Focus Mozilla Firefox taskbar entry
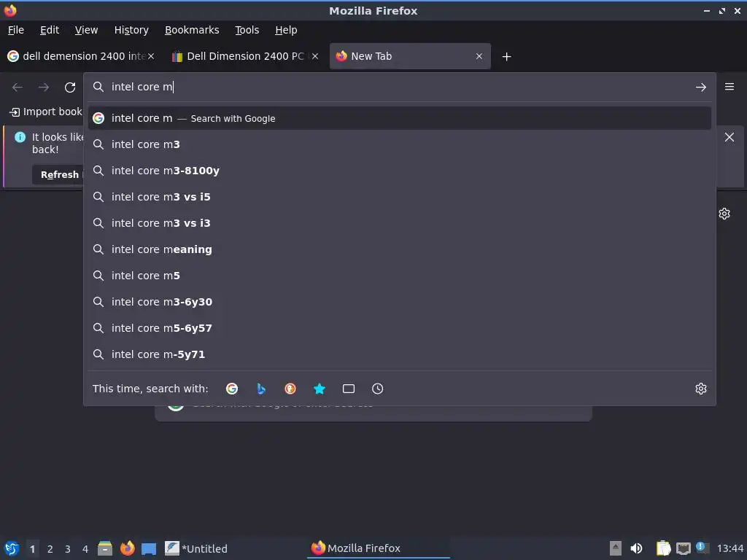 coord(379,548)
